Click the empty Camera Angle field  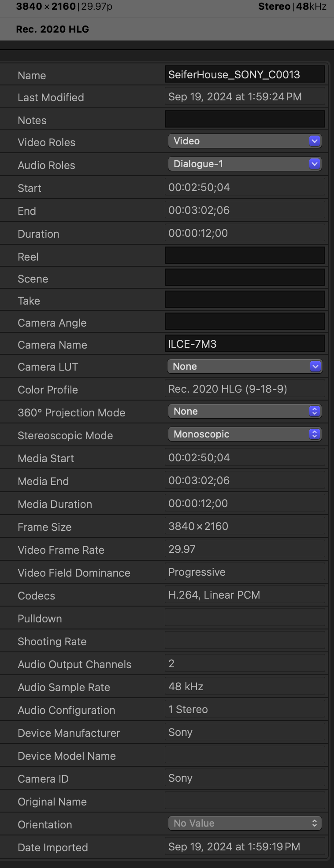(245, 322)
